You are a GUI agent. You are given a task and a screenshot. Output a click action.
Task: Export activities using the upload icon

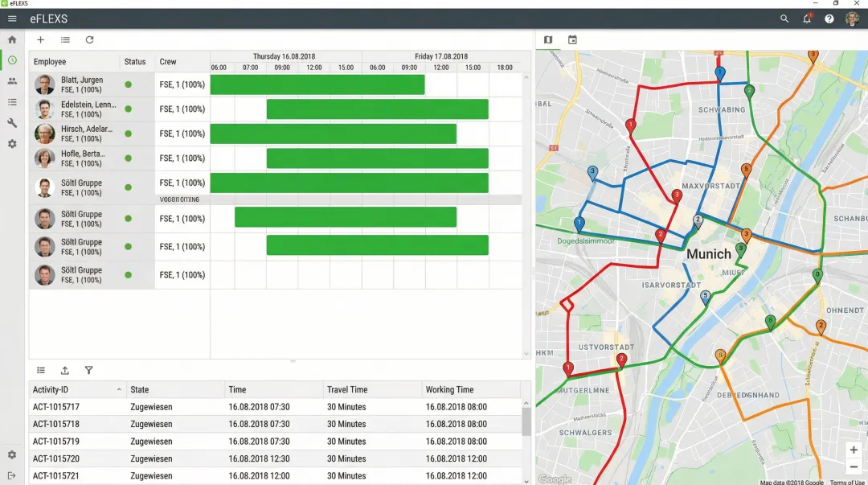pyautogui.click(x=65, y=370)
